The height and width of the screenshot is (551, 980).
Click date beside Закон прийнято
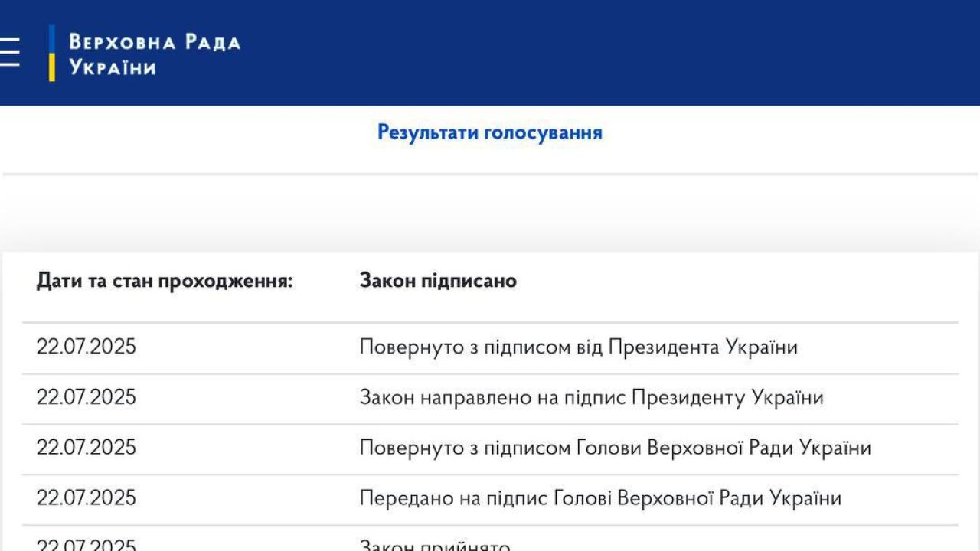[x=86, y=546]
